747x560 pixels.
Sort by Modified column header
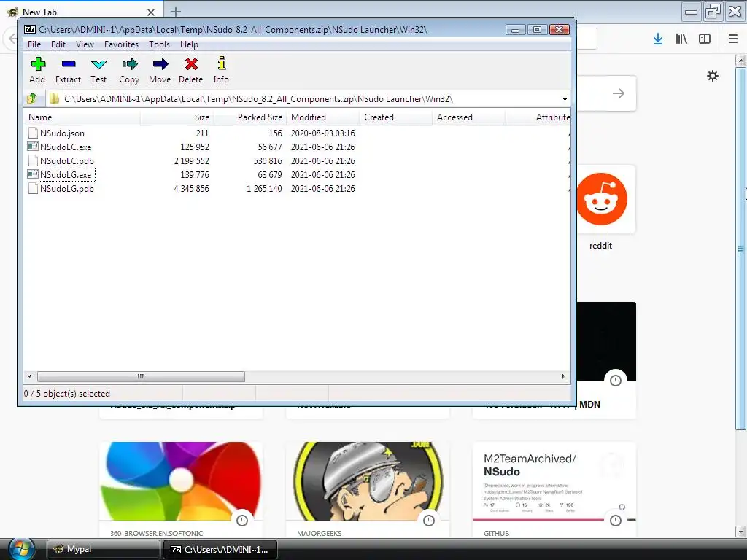(323, 117)
